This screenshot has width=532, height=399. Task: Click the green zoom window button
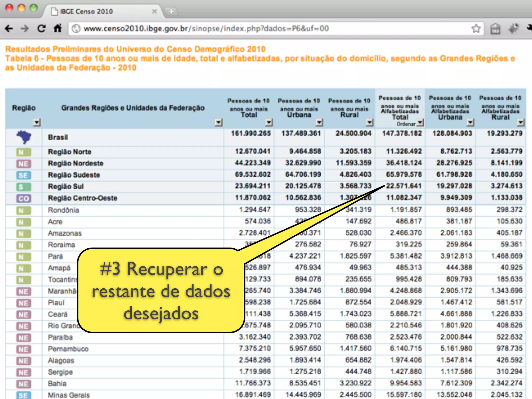point(34,8)
